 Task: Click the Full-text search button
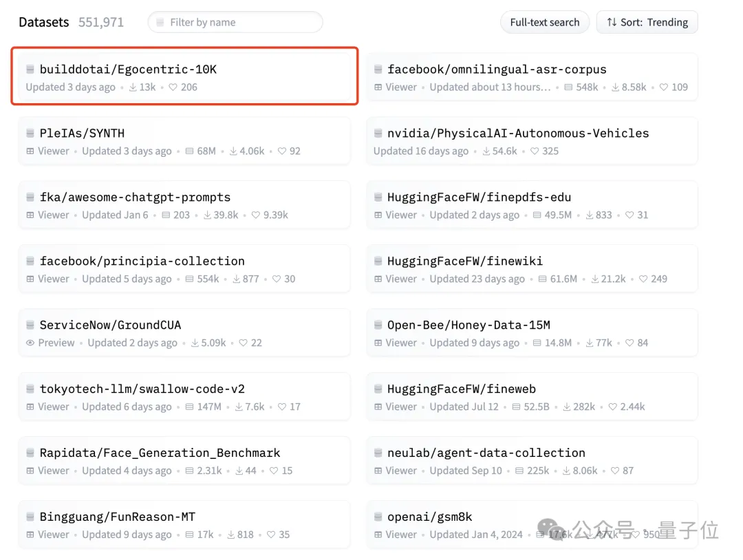click(544, 23)
